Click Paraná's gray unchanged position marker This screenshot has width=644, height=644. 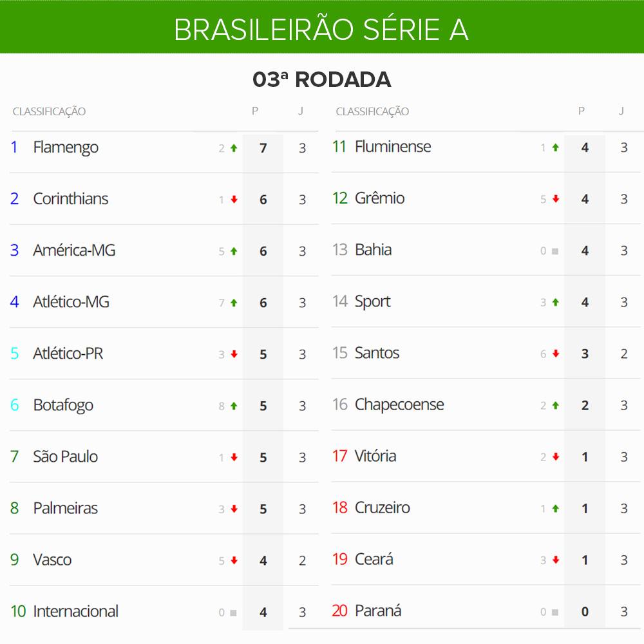coord(555,612)
